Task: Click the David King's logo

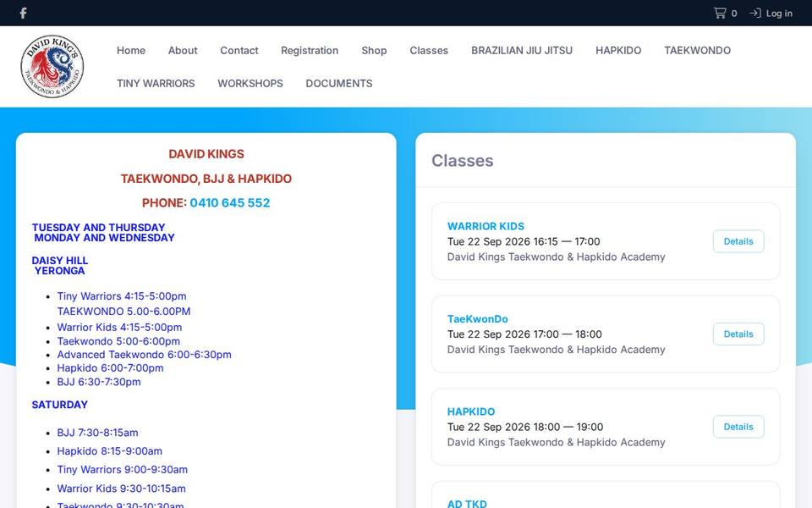Action: 52,66
